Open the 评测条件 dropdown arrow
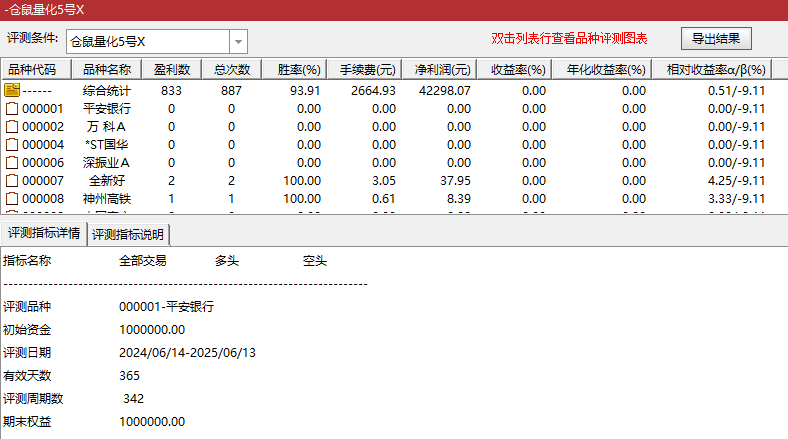This screenshot has height=439, width=788. point(238,42)
